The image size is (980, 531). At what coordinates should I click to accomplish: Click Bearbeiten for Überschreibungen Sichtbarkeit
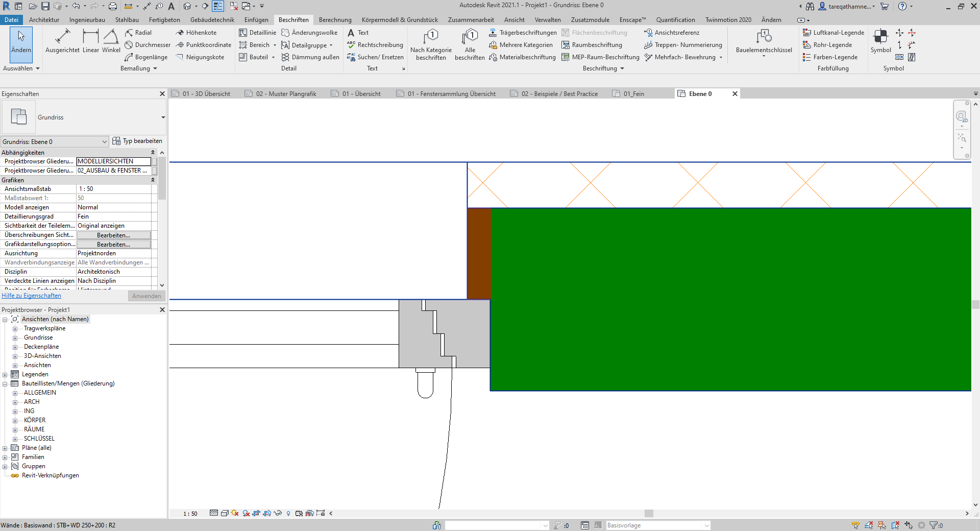click(113, 235)
